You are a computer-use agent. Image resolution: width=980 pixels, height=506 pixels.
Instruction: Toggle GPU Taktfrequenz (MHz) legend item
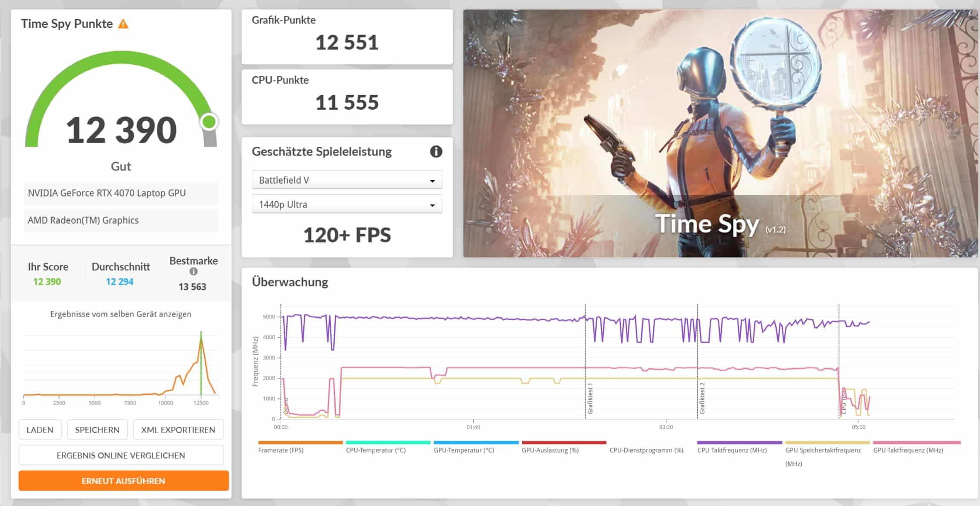[908, 450]
